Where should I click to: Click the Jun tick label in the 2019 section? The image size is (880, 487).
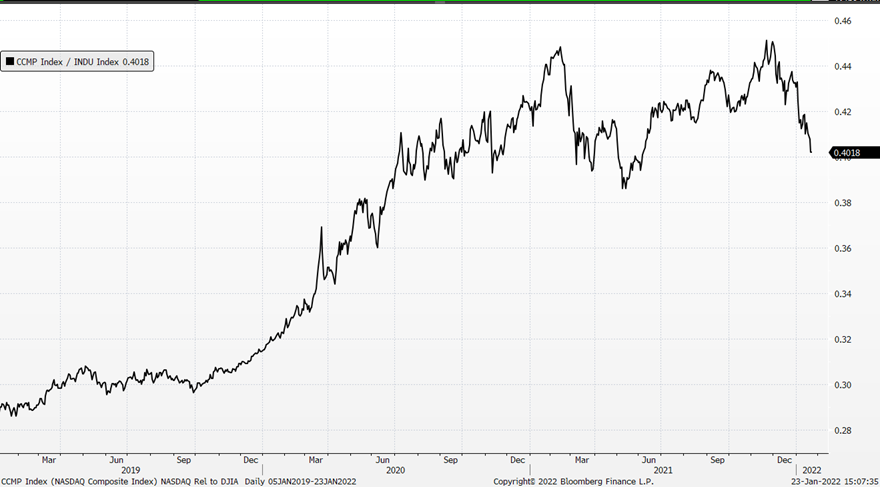coord(116,460)
